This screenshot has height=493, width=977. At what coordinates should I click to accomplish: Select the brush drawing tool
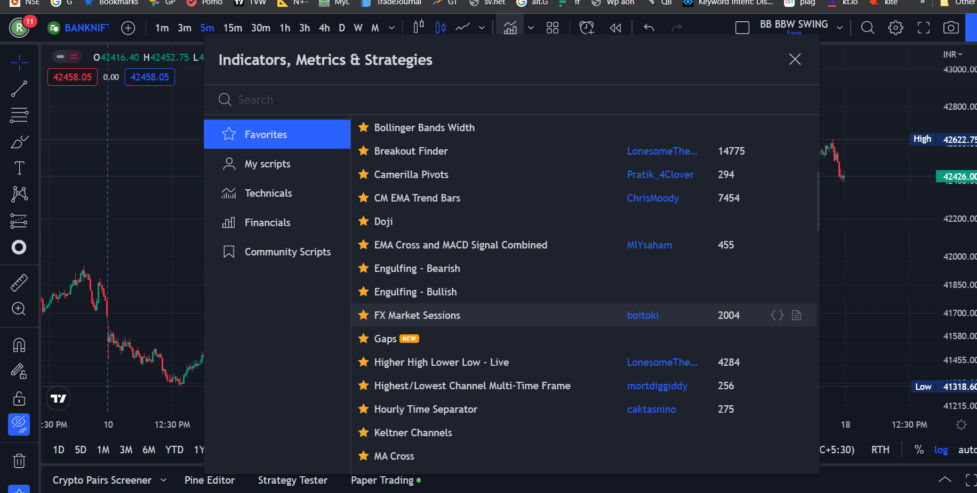click(x=19, y=142)
